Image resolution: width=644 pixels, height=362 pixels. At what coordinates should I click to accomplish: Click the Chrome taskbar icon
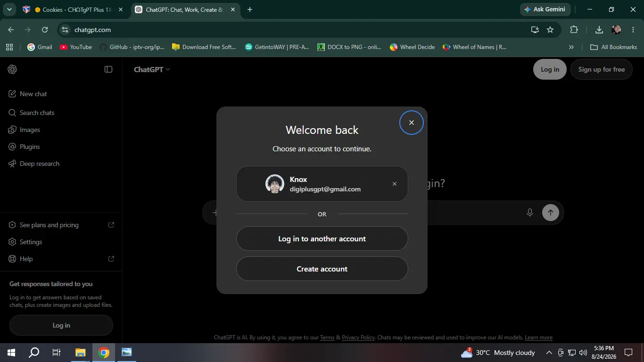pyautogui.click(x=104, y=353)
